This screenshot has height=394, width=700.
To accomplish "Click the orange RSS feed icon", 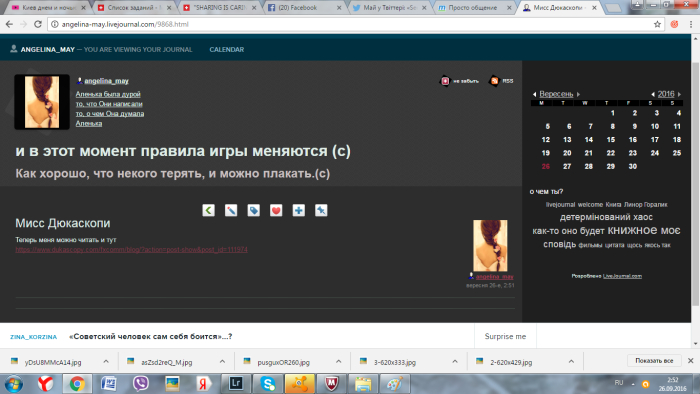I will (494, 81).
